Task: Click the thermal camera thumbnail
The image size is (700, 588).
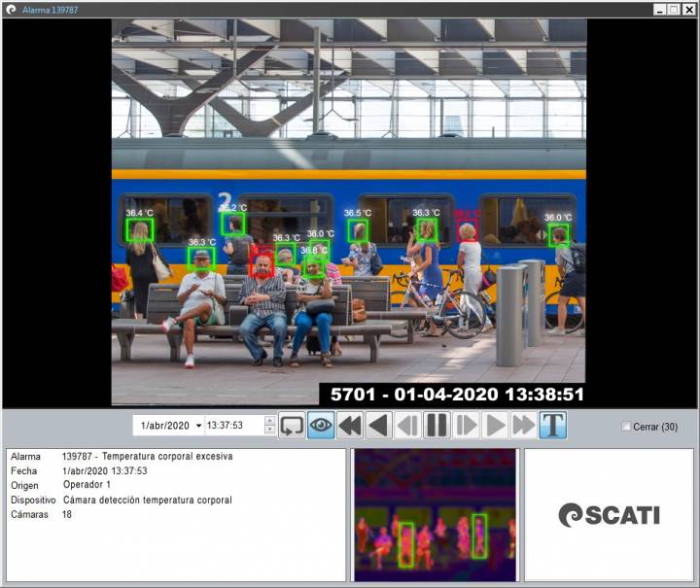Action: [436, 515]
